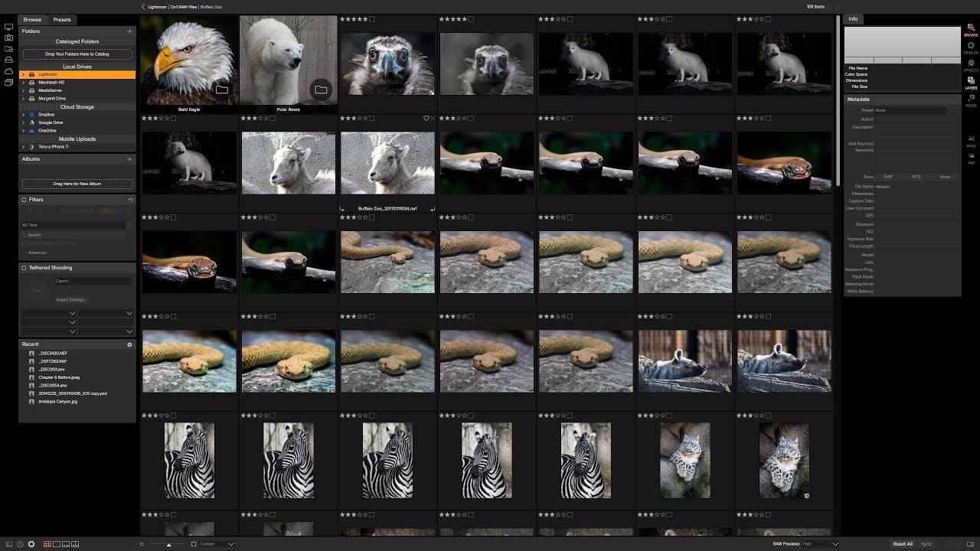The image size is (980, 551).
Task: Toggle the like heart on goat NEF photo
Action: pos(426,118)
